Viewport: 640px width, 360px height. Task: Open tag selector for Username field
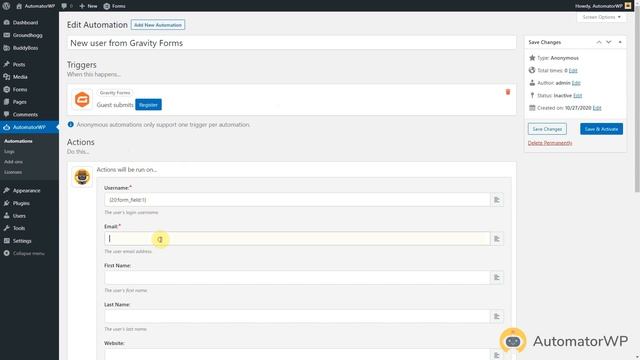497,200
